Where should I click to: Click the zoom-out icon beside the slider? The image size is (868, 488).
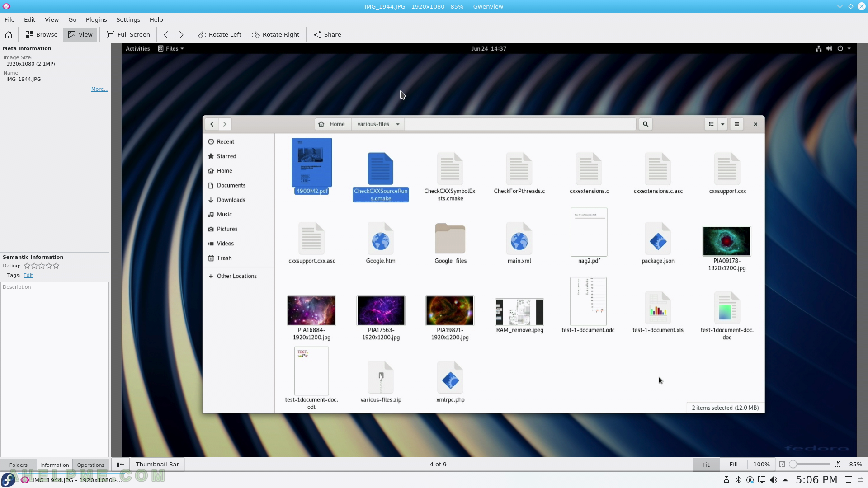(x=782, y=465)
